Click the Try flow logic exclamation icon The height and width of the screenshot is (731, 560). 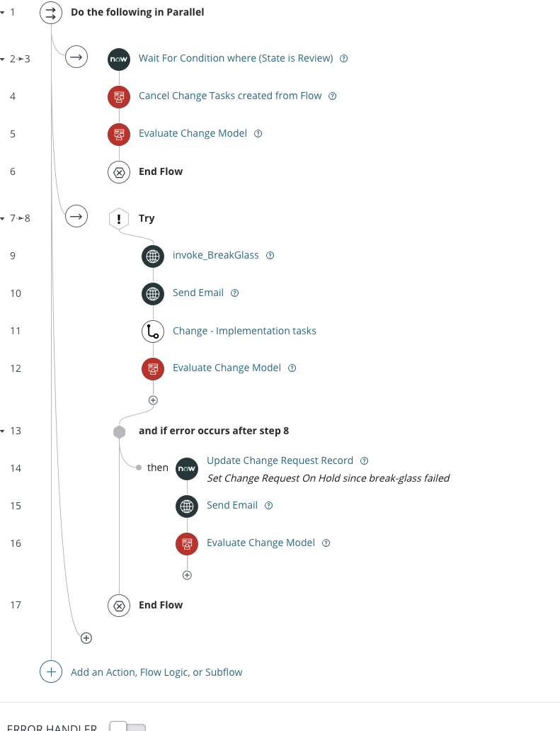pos(118,217)
